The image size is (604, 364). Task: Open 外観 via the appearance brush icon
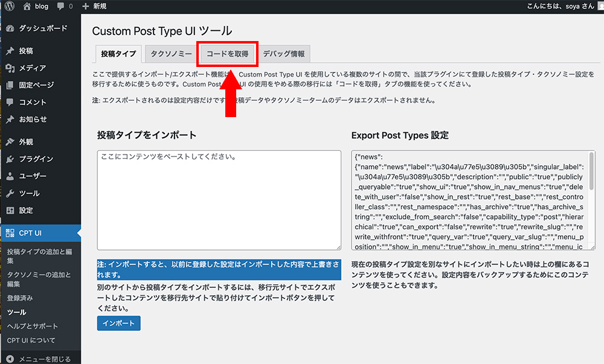10,141
